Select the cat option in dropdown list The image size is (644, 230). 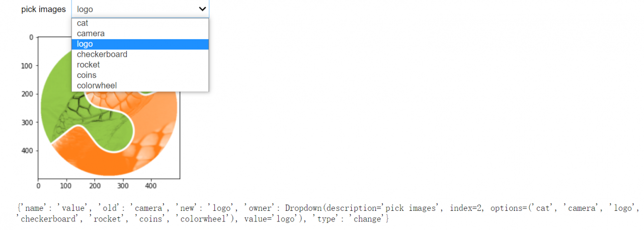click(140, 23)
